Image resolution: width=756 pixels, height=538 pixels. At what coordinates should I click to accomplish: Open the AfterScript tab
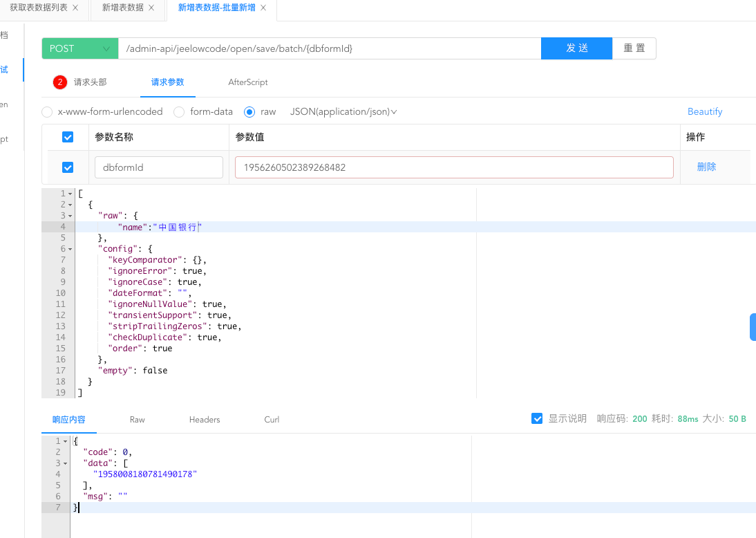[x=248, y=82]
